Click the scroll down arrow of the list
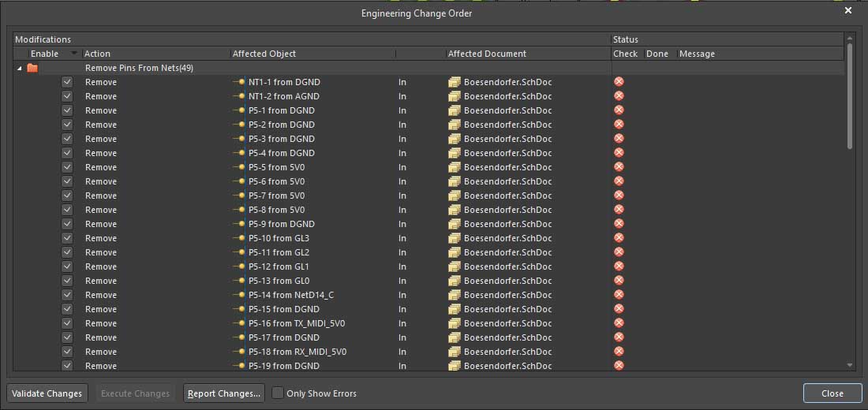 tap(850, 365)
